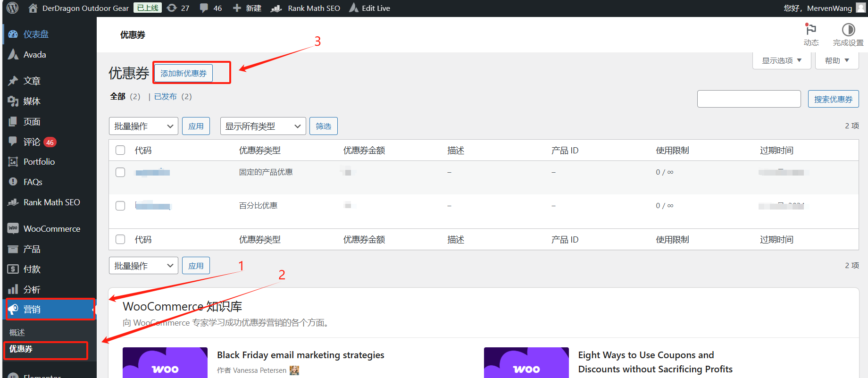868x378 pixels.
Task: Click the Avada Edit Live icon
Action: tap(353, 8)
